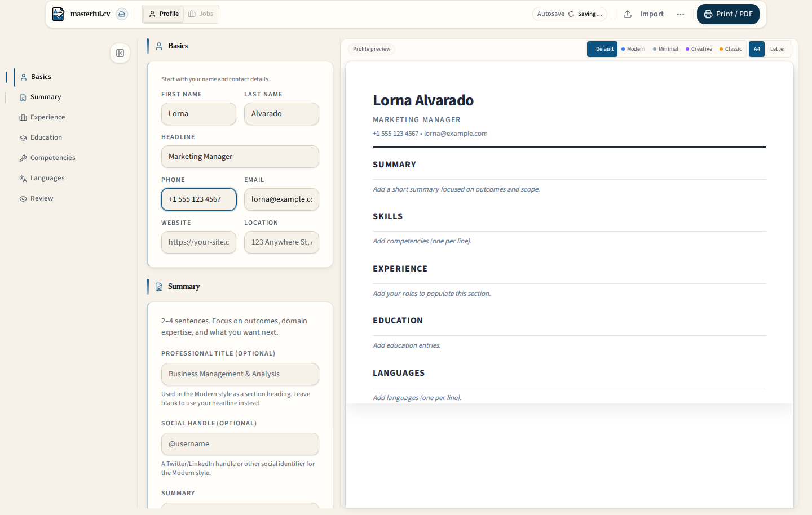Click lorna@example.com in the preview
The width and height of the screenshot is (812, 515).
pyautogui.click(x=456, y=134)
